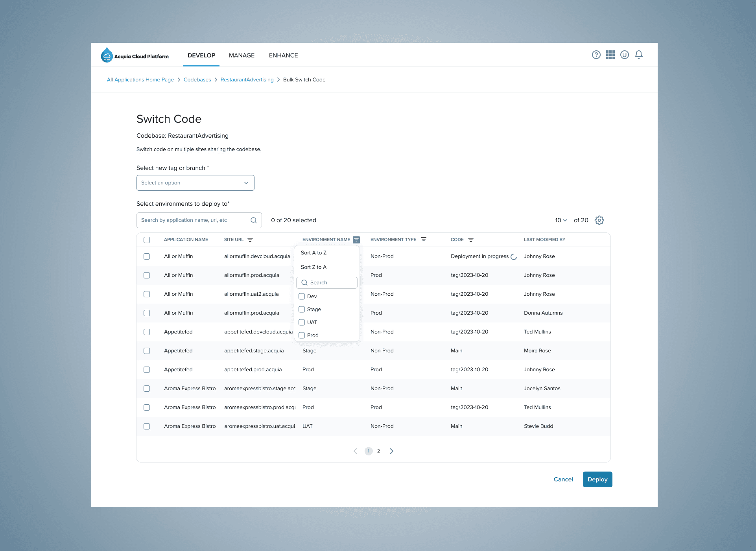Toggle the Stage environment checkbox
The height and width of the screenshot is (551, 756).
[302, 309]
